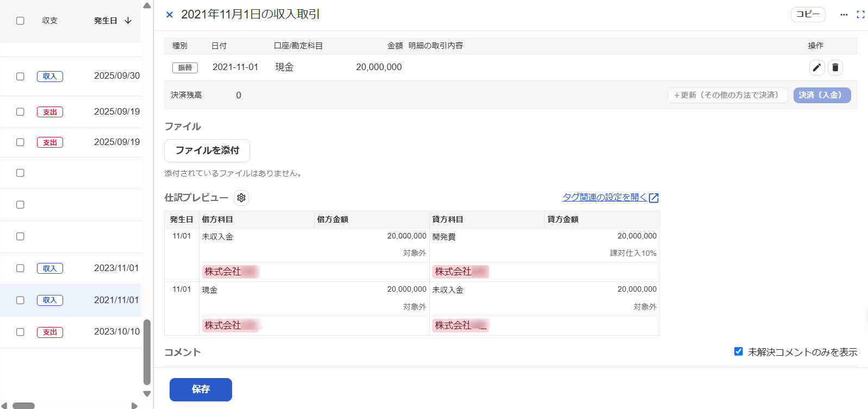Click the 振替 type badge
Viewport: 868px width, 409px height.
(x=185, y=68)
